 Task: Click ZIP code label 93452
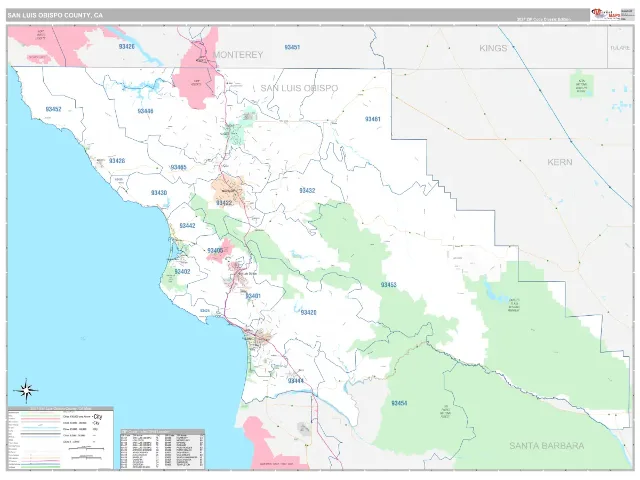(x=53, y=109)
